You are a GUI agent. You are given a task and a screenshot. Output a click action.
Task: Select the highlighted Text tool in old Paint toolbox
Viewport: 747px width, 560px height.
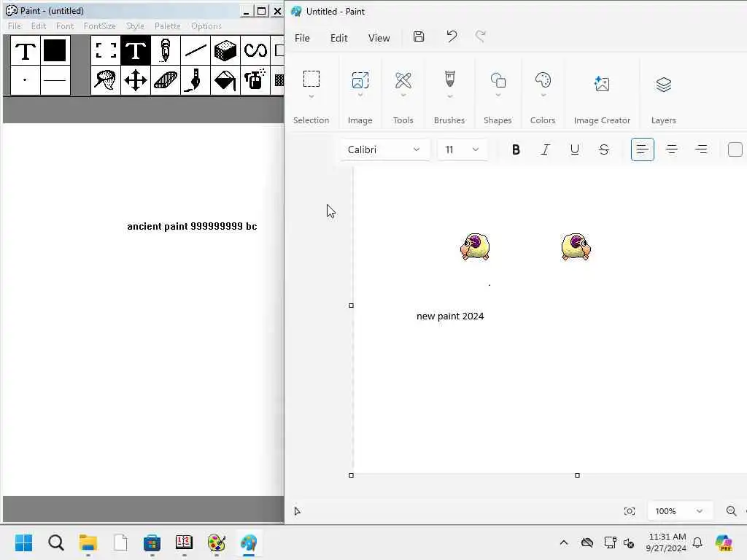pyautogui.click(x=135, y=50)
